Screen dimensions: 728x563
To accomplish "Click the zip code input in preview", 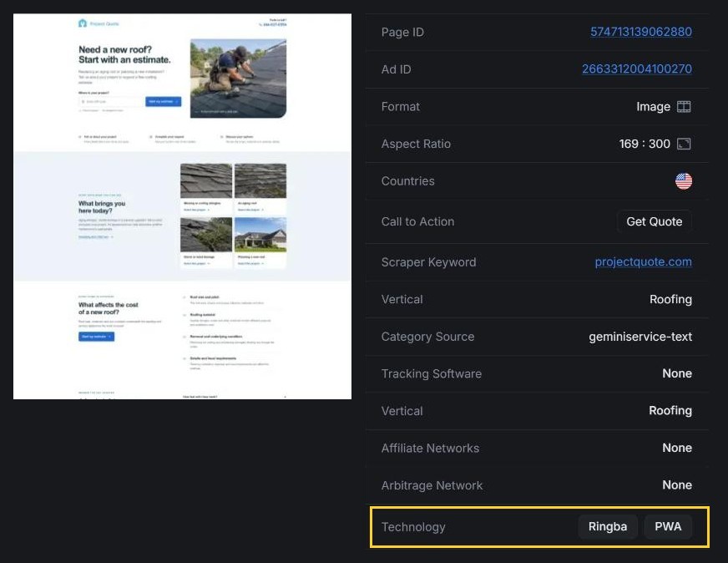I will pos(111,101).
